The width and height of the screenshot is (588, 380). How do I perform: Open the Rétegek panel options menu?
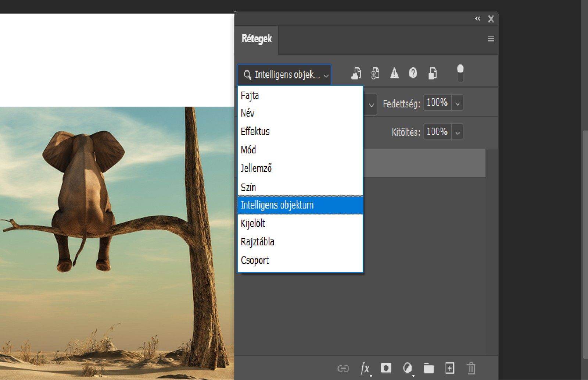click(491, 39)
